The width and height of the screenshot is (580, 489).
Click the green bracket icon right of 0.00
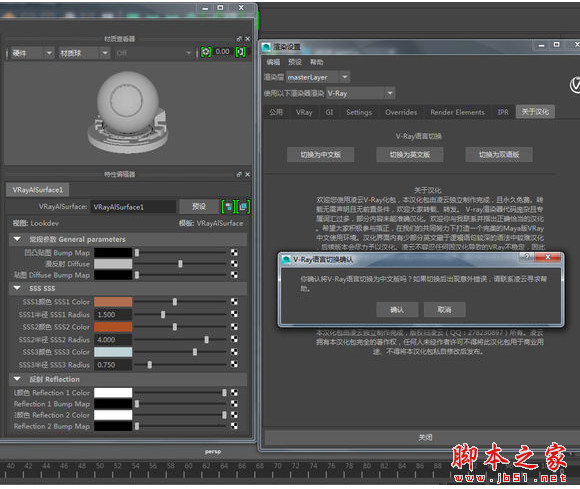pos(241,52)
